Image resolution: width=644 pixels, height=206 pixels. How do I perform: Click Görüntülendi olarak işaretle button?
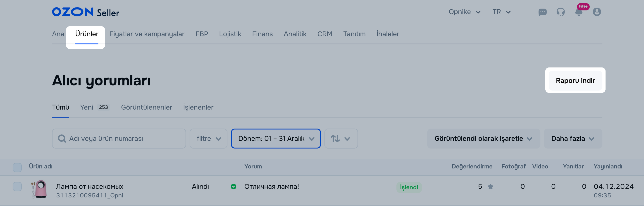(483, 139)
